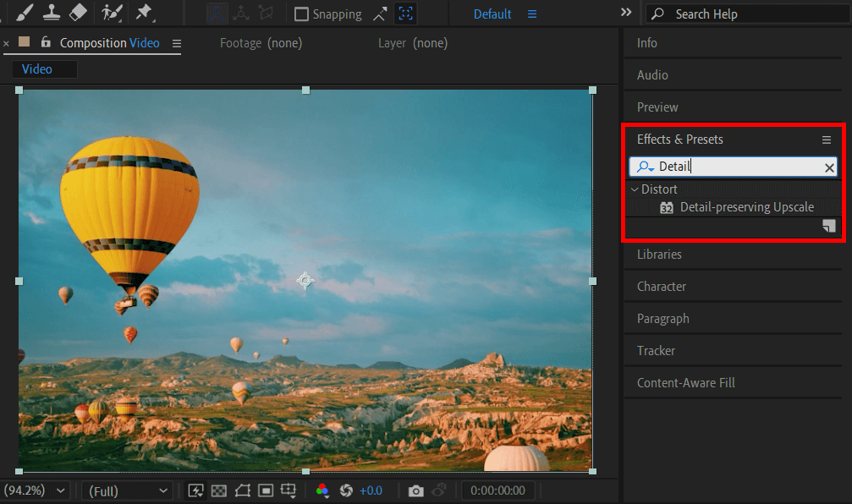The height and width of the screenshot is (504, 852).
Task: Toggle snap along edges beyond layer boundaries
Action: coord(380,14)
